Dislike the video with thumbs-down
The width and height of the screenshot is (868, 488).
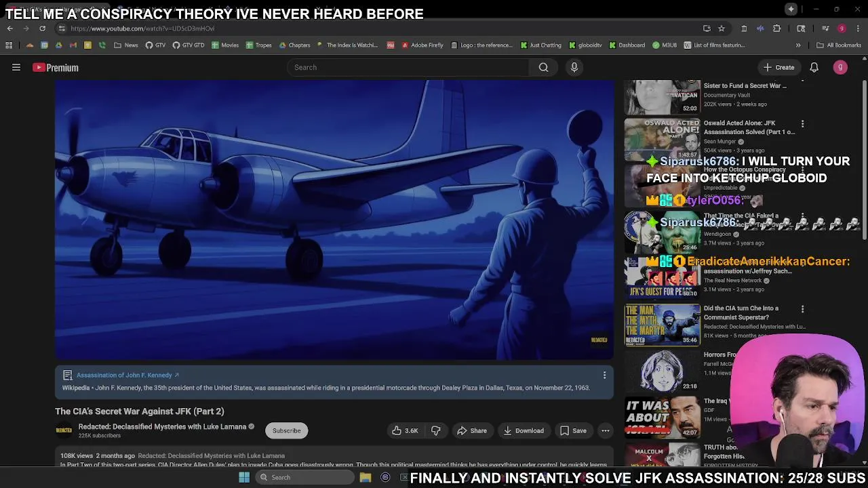pos(436,430)
